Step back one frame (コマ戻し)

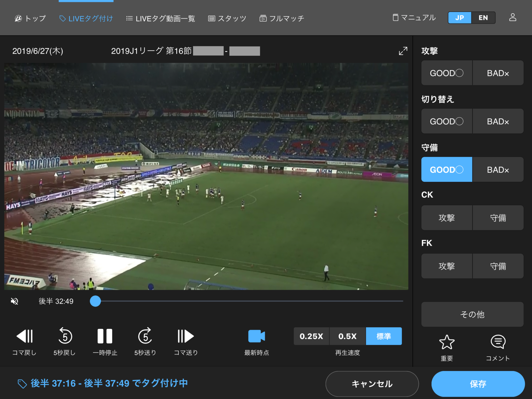24,342
